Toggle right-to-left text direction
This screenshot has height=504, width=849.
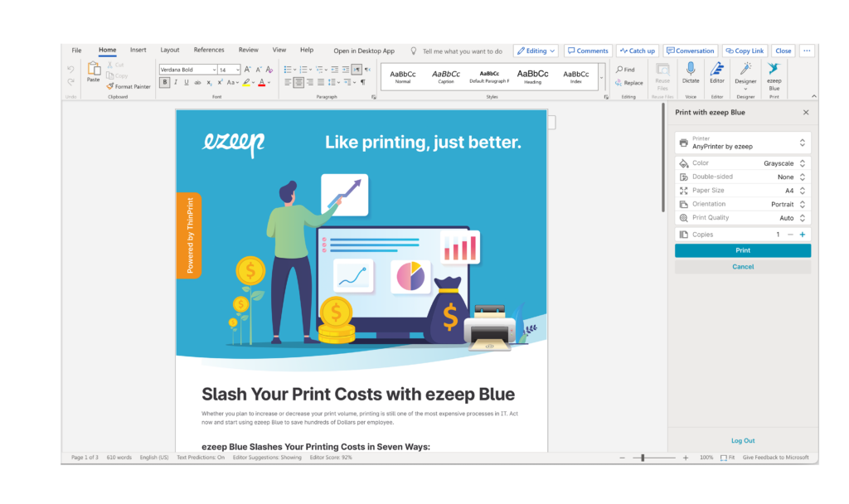coord(367,70)
